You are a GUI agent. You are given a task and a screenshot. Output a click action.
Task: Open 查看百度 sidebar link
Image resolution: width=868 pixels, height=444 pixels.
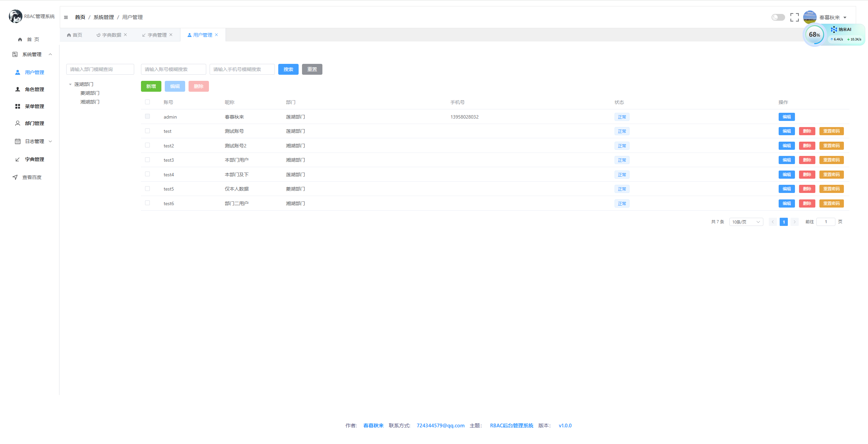(x=32, y=177)
